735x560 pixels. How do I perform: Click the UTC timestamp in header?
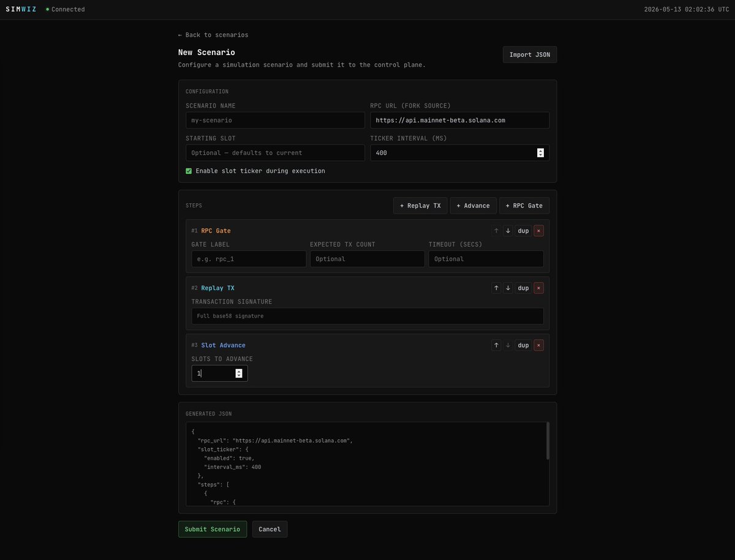coord(687,9)
